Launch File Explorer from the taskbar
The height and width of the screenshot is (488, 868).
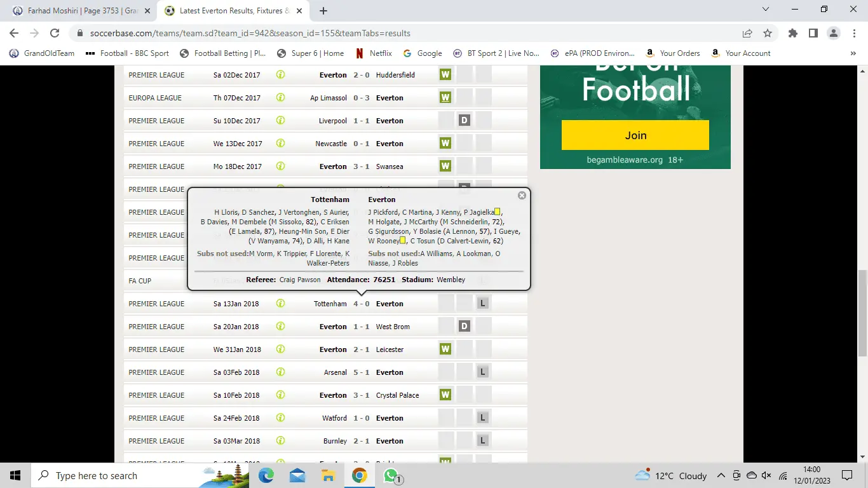328,475
